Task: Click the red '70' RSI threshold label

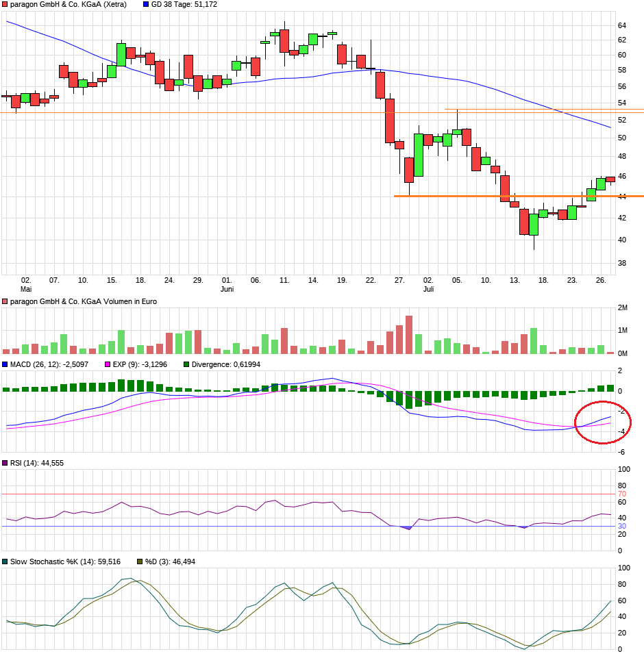Action: pos(622,494)
